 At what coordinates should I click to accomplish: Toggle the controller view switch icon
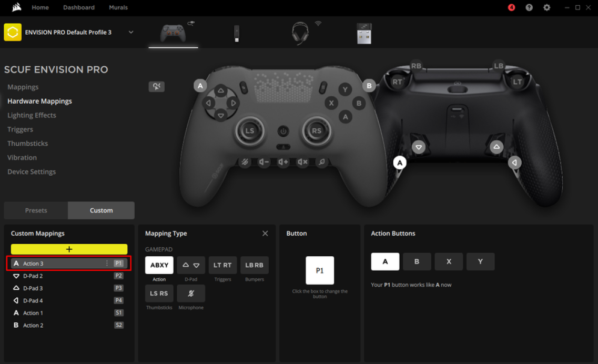tap(156, 86)
